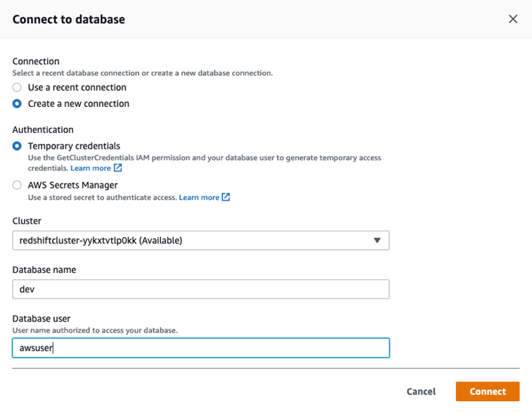This screenshot has height=413, width=532.
Task: Open Learn more link for temporary credentials
Action: pyautogui.click(x=91, y=169)
